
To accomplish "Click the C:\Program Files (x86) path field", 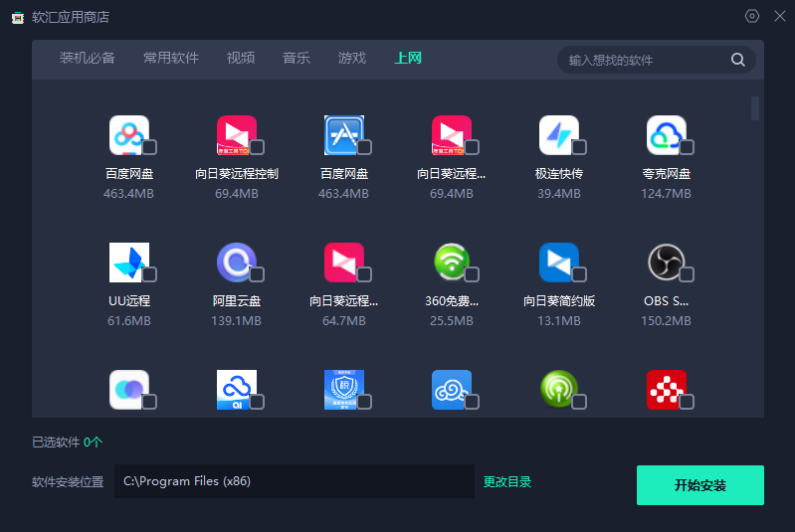I will pos(295,481).
